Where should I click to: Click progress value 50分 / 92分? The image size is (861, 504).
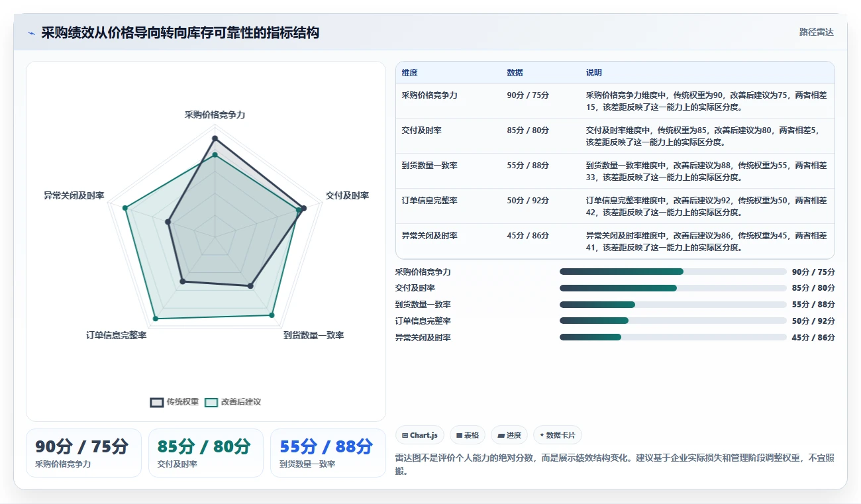click(x=813, y=321)
